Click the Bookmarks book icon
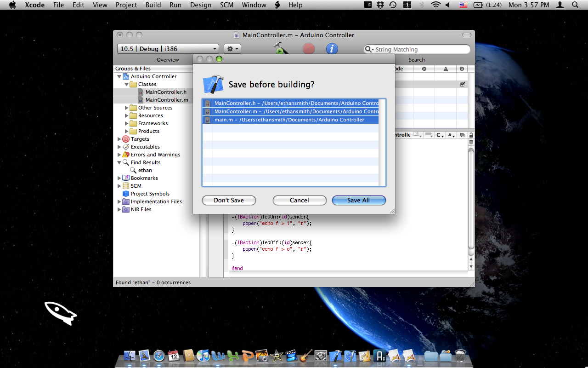588x368 pixels. [126, 178]
